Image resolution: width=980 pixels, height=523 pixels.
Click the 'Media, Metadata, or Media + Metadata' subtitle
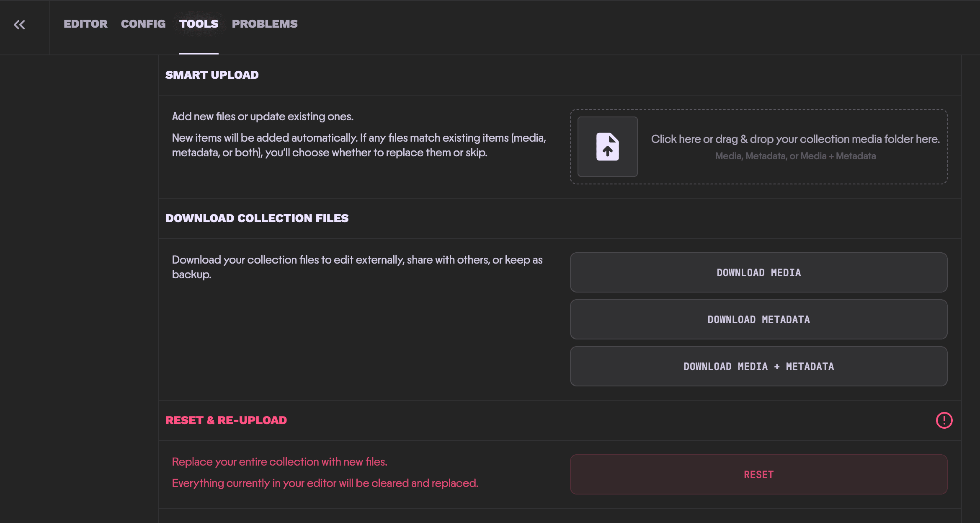point(795,156)
